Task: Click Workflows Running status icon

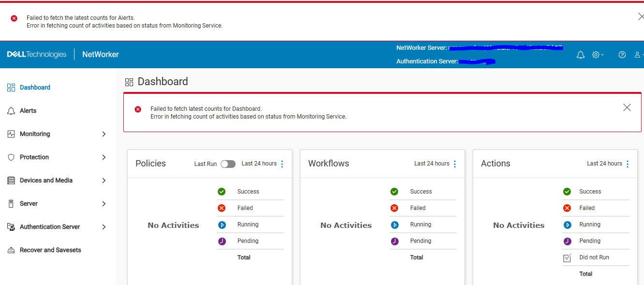Action: pyautogui.click(x=394, y=225)
